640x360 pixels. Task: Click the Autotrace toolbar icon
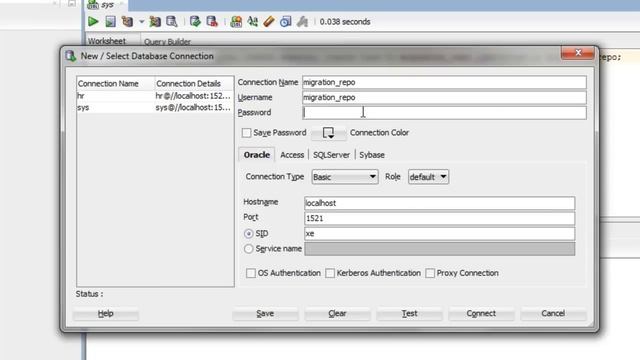[155, 22]
